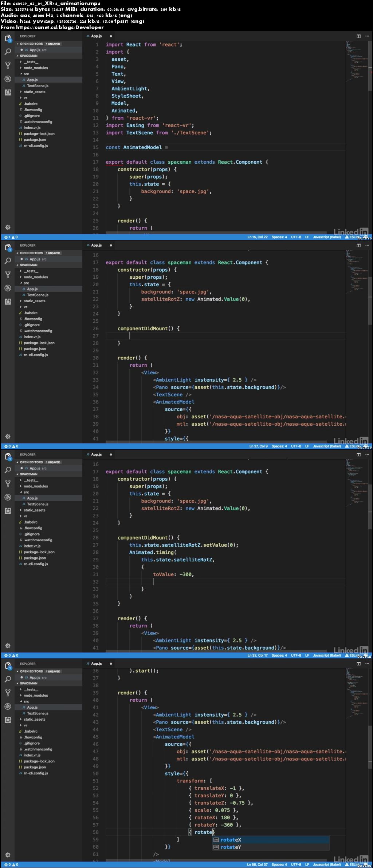Click Manage gear icon in the second frame
Screen dimensions: 373x868
pyautogui.click(x=8, y=437)
